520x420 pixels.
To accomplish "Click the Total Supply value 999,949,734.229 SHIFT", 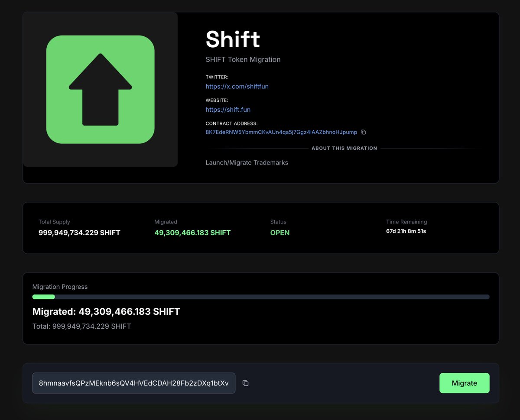I will click(79, 233).
